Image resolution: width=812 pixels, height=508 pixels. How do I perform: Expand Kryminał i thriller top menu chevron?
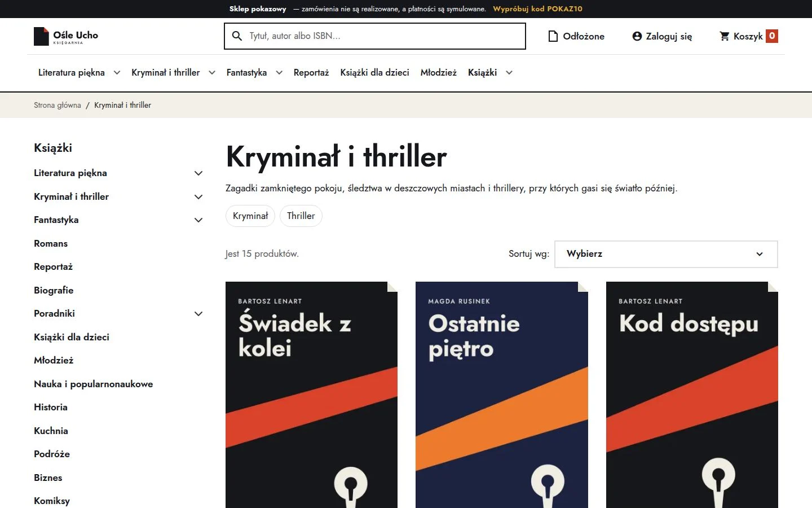pos(212,73)
